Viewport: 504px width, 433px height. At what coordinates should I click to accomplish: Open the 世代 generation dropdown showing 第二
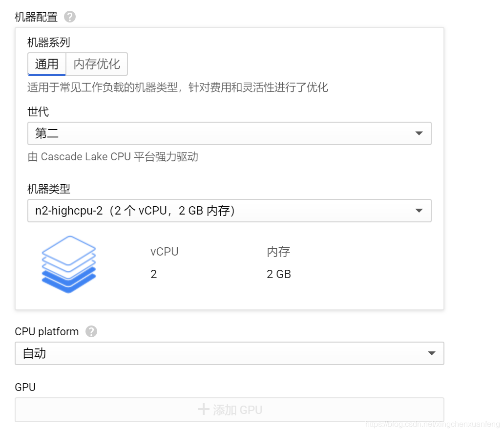pyautogui.click(x=230, y=133)
